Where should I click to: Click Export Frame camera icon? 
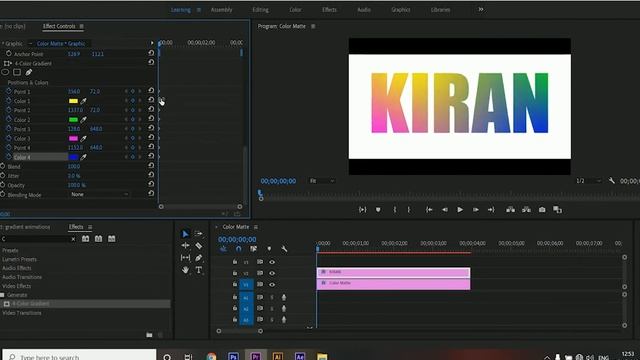click(542, 209)
